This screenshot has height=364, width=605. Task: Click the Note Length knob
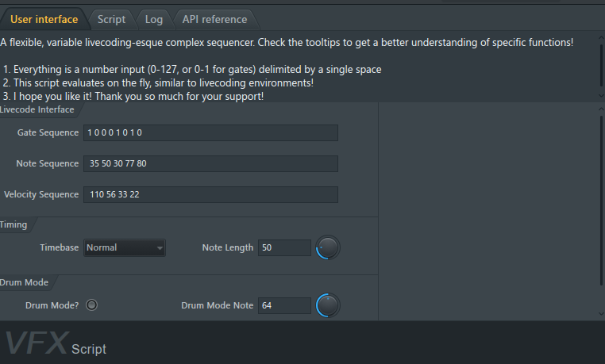[328, 247]
